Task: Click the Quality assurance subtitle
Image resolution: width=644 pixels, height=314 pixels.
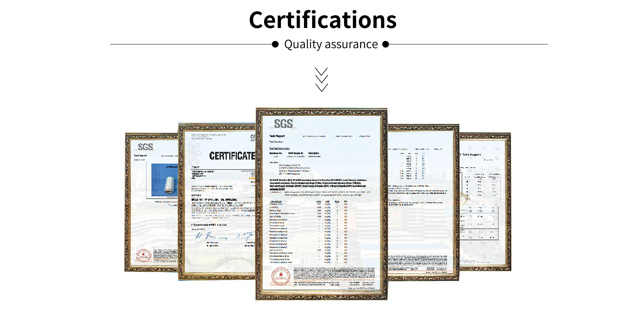Action: 331,44
